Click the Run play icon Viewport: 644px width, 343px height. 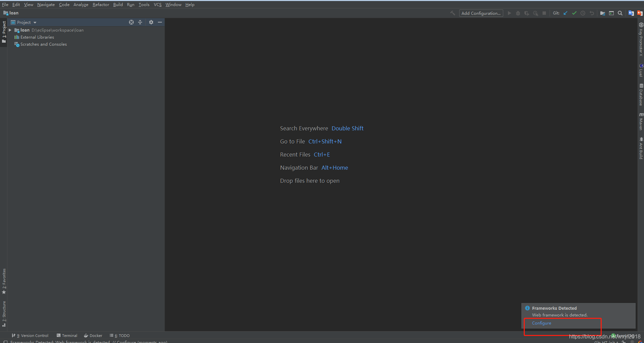pyautogui.click(x=509, y=13)
